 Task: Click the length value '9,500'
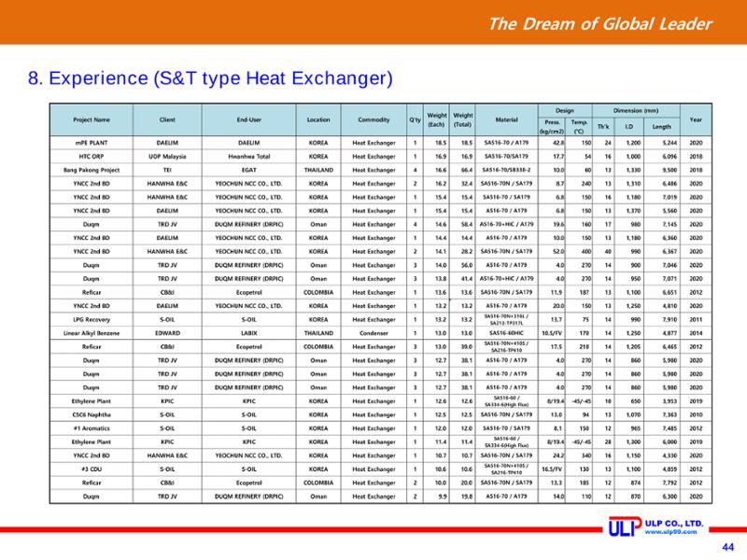coord(669,170)
